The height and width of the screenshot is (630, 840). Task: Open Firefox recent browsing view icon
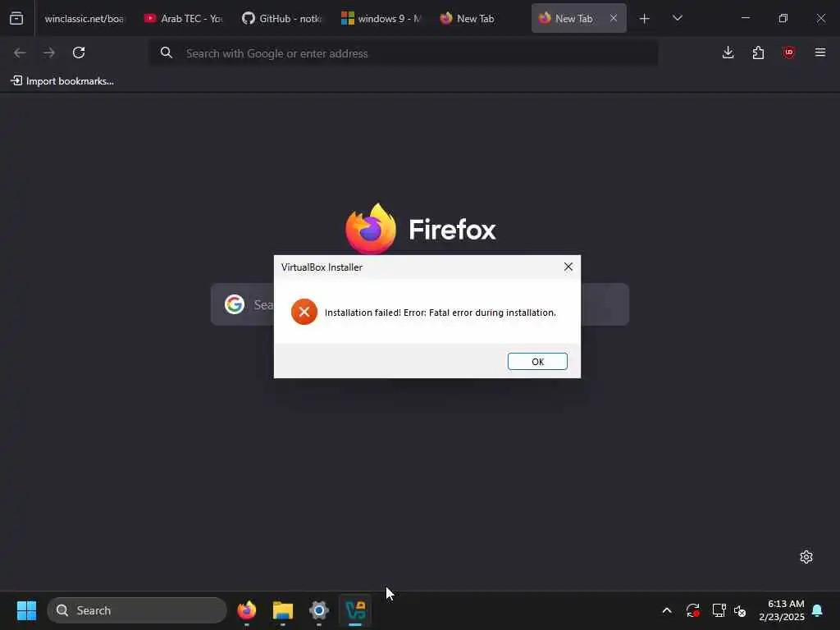tap(16, 18)
